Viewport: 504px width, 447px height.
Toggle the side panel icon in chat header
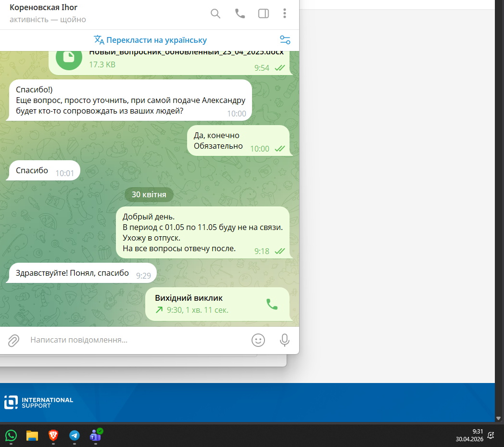264,13
